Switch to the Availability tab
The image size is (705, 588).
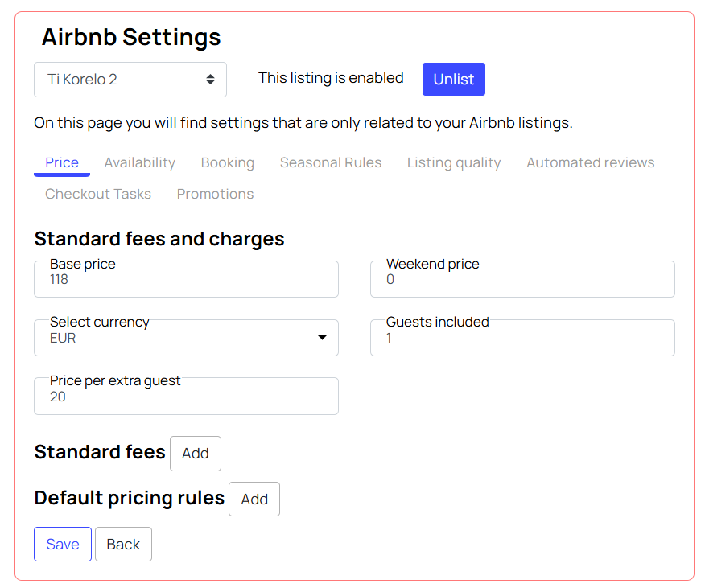tap(140, 162)
